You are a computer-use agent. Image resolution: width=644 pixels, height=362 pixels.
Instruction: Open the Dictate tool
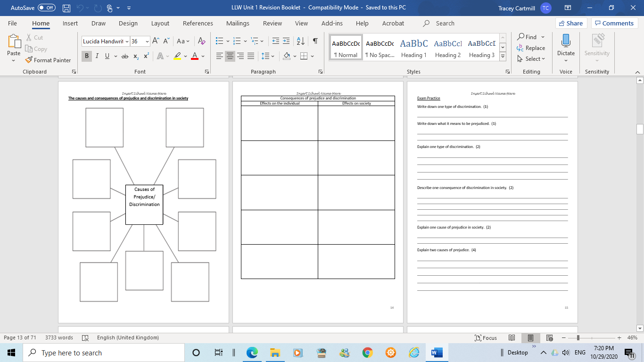[565, 47]
